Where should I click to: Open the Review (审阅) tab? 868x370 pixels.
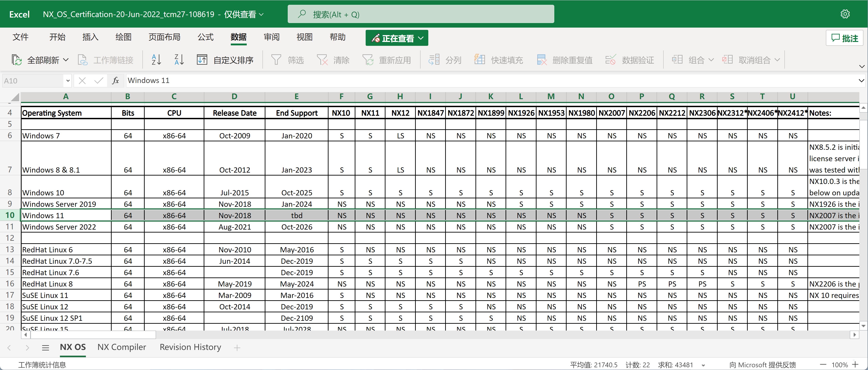pyautogui.click(x=272, y=37)
